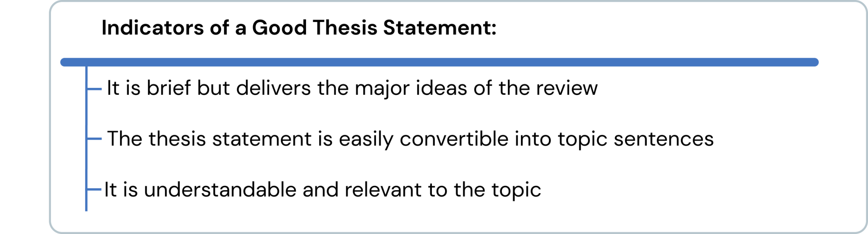The width and height of the screenshot is (868, 234).
Task: Click the word 'understandable' in third point
Action: point(220,189)
